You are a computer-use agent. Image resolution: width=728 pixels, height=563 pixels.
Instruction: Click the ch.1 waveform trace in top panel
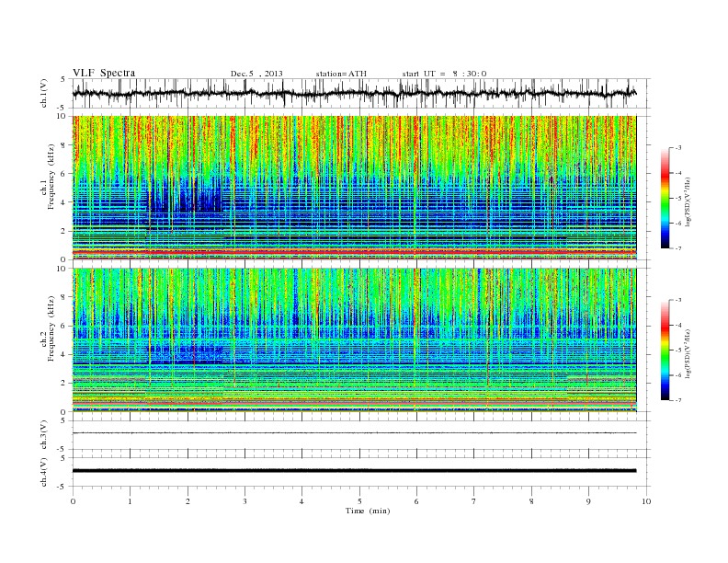(x=354, y=93)
